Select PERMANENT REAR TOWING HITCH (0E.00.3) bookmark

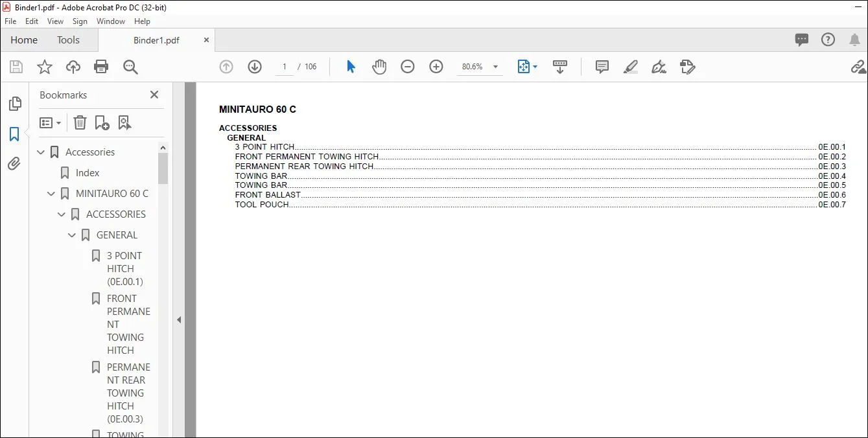tap(128, 393)
